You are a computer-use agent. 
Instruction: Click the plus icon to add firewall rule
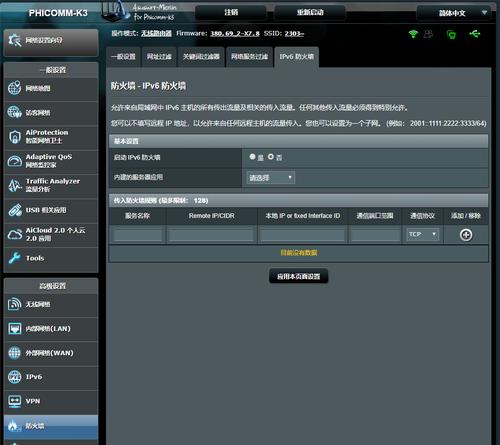coord(466,235)
